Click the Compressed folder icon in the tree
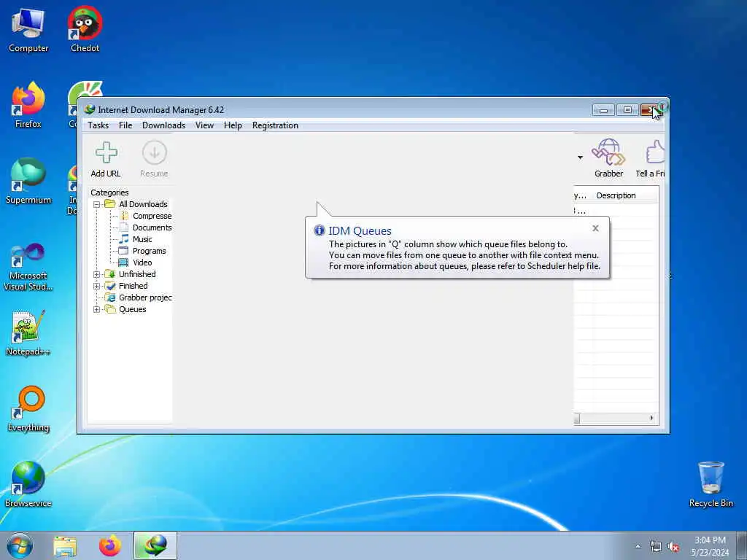This screenshot has width=747, height=560. [124, 216]
